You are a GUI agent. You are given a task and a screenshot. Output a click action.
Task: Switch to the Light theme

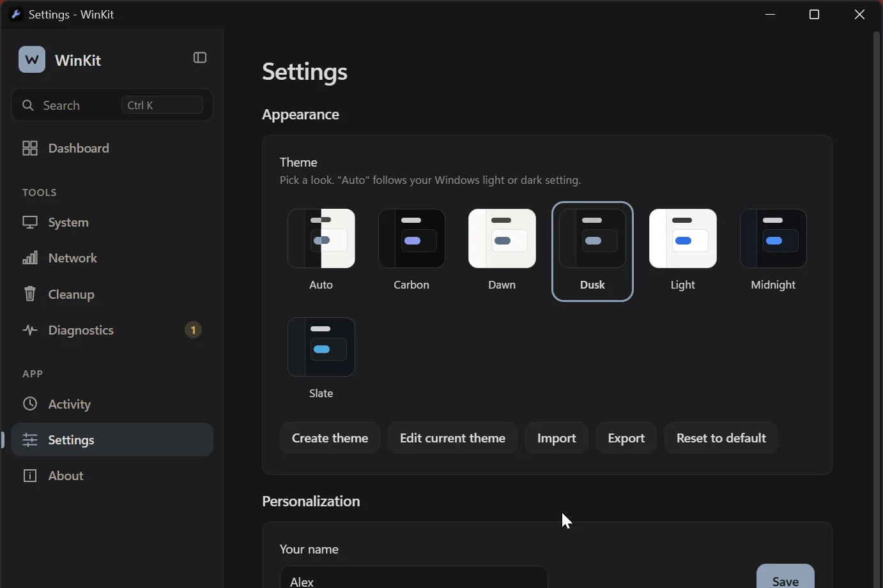click(x=683, y=252)
